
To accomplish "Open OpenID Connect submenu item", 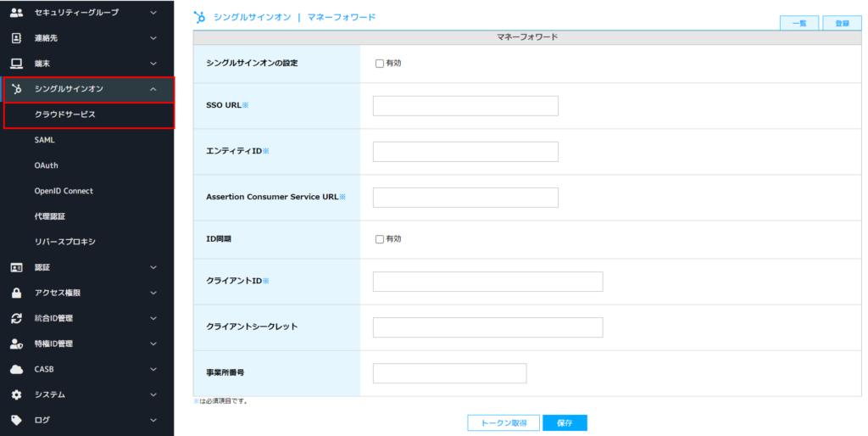I will (64, 191).
